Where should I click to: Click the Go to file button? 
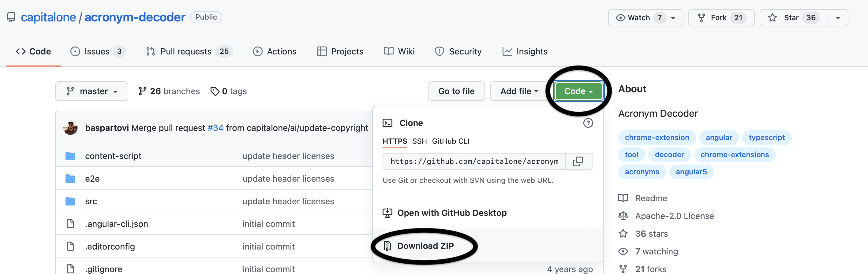coord(456,91)
